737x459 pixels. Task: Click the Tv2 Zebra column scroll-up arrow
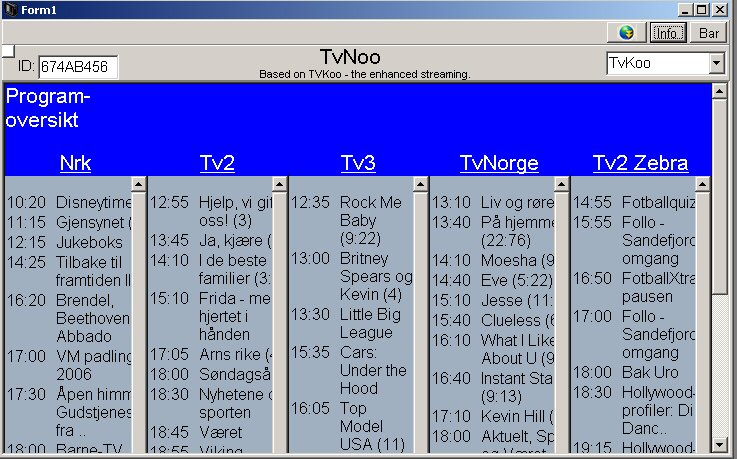pyautogui.click(x=702, y=184)
